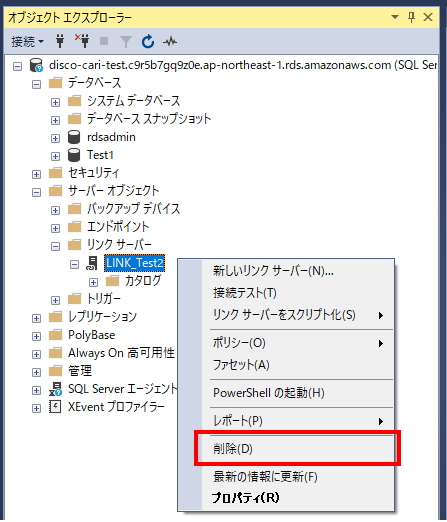Click the disconnect plug icon with red X
The width and height of the screenshot is (447, 522).
click(x=82, y=40)
